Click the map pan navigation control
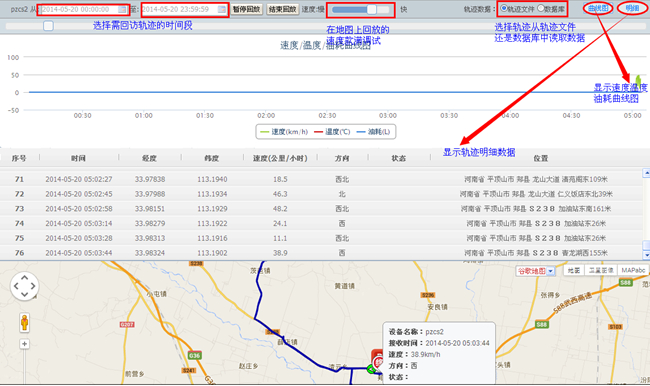 point(24,286)
